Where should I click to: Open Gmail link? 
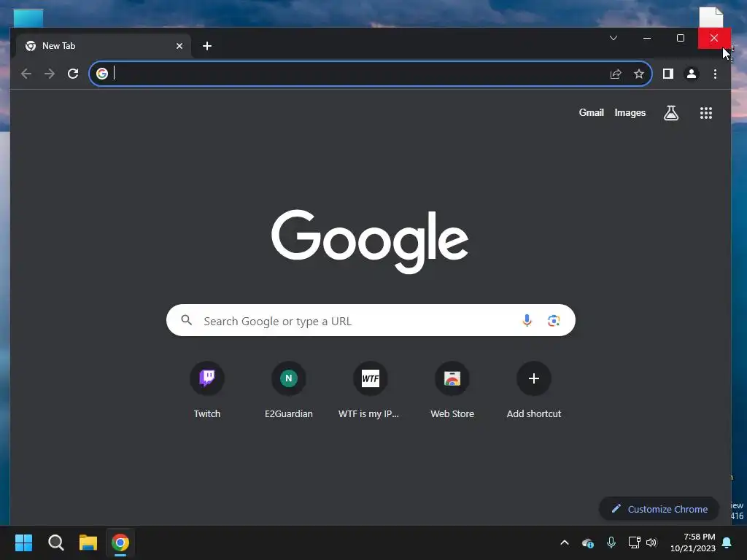tap(591, 113)
